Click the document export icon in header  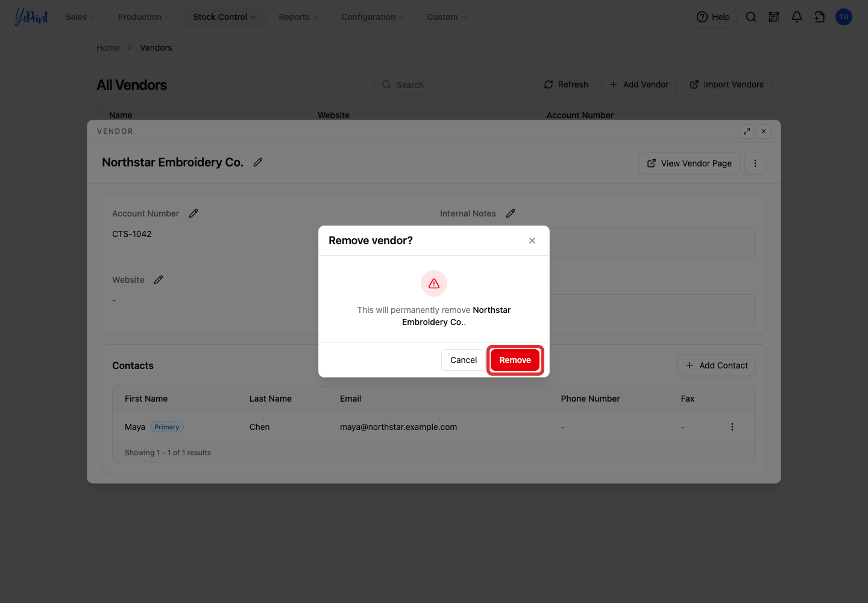[820, 17]
